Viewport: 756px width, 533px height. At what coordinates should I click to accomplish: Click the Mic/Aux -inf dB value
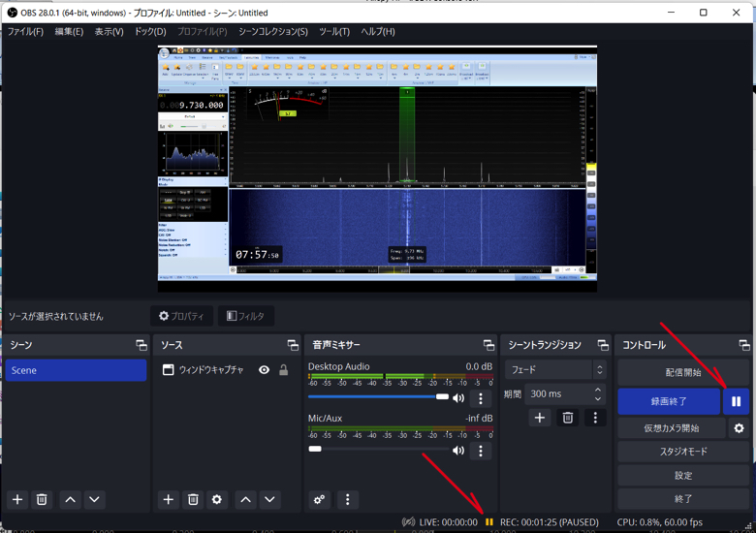click(479, 419)
